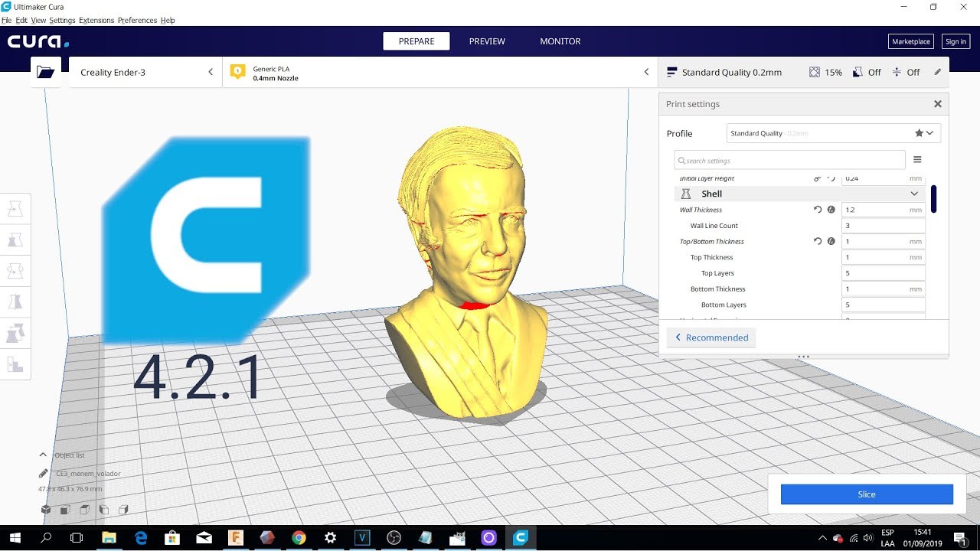This screenshot has height=551, width=980.
Task: Open the Settings menu
Action: click(x=62, y=20)
